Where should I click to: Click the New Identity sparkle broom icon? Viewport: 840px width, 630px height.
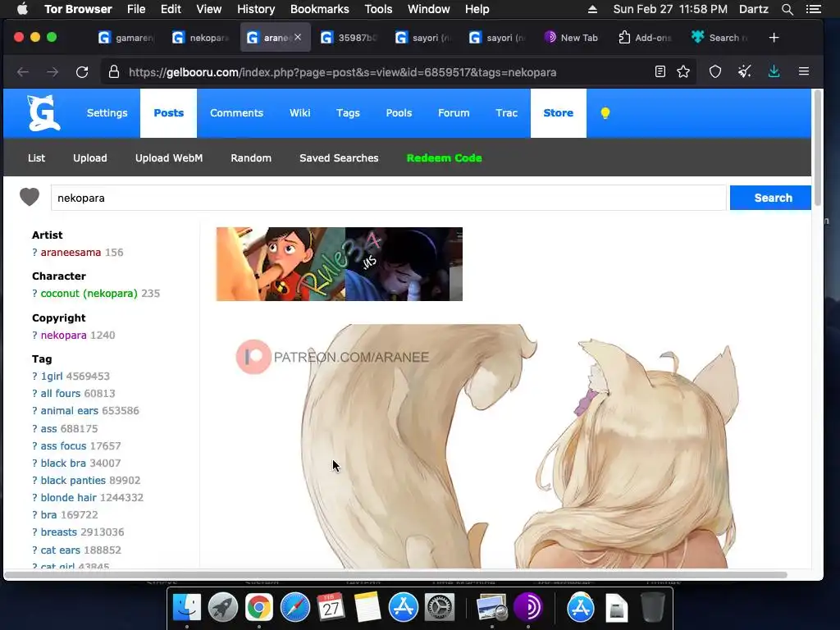744,71
